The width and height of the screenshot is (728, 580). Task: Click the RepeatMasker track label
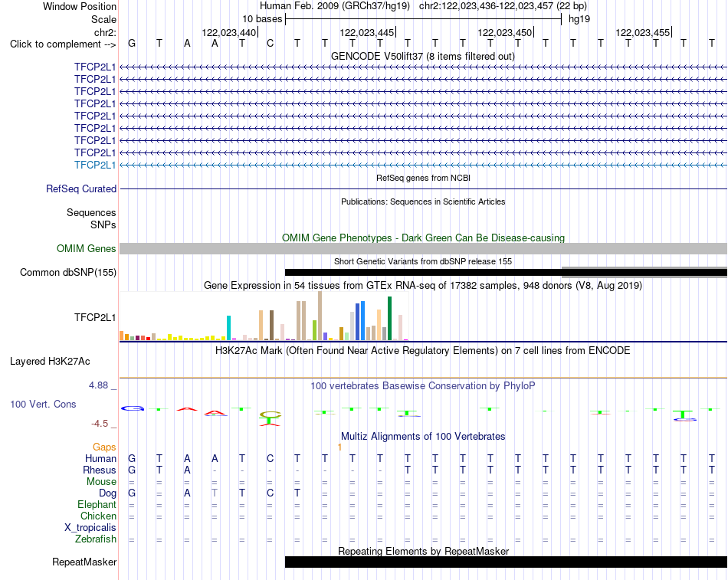click(x=84, y=562)
